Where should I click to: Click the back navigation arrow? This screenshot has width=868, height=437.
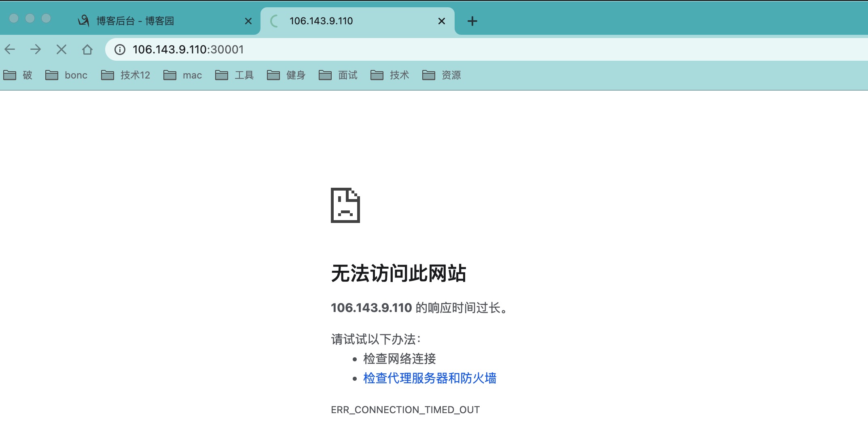[x=10, y=49]
